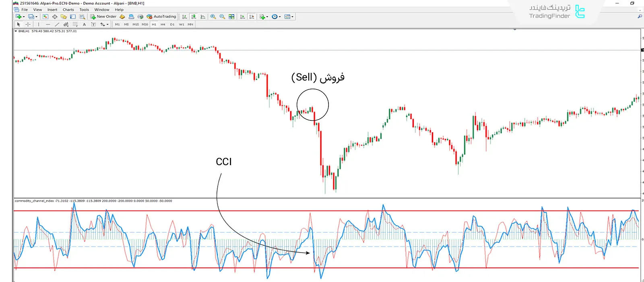Switch the chart to the M15 timeframe
The image size is (644, 282).
coord(136,25)
